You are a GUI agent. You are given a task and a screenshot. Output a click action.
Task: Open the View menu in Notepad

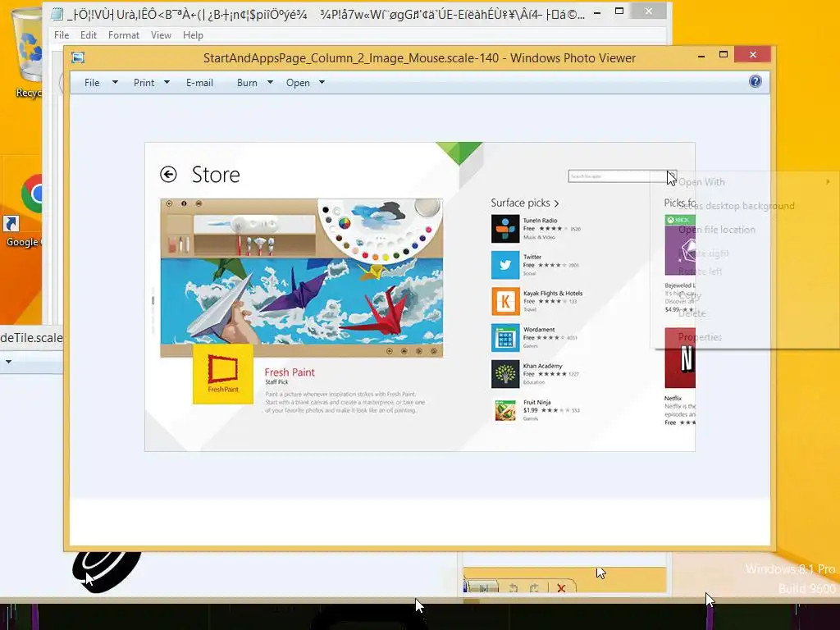click(161, 35)
